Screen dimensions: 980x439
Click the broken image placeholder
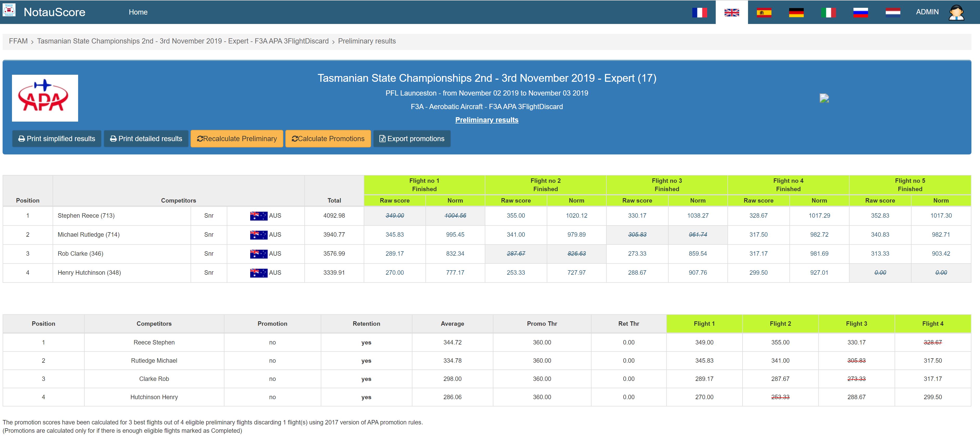point(824,98)
